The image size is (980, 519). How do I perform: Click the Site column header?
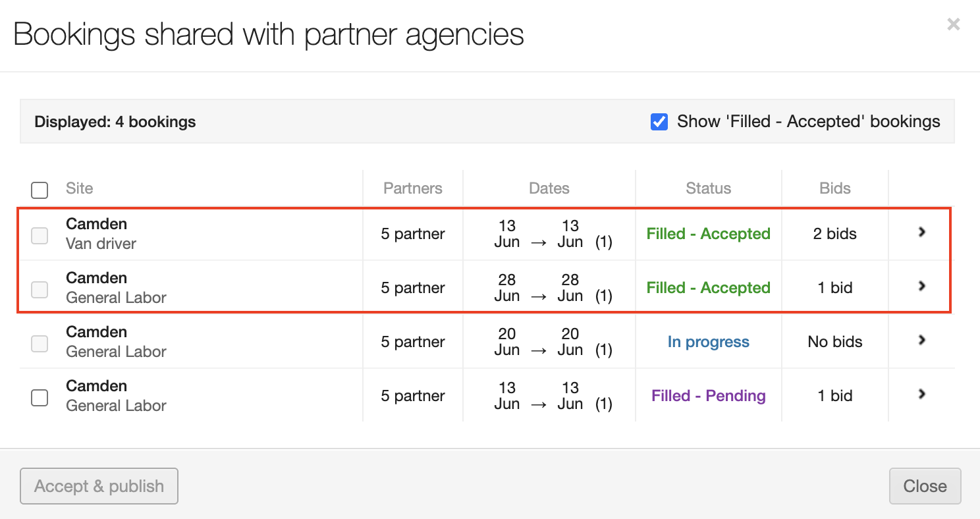pos(80,188)
